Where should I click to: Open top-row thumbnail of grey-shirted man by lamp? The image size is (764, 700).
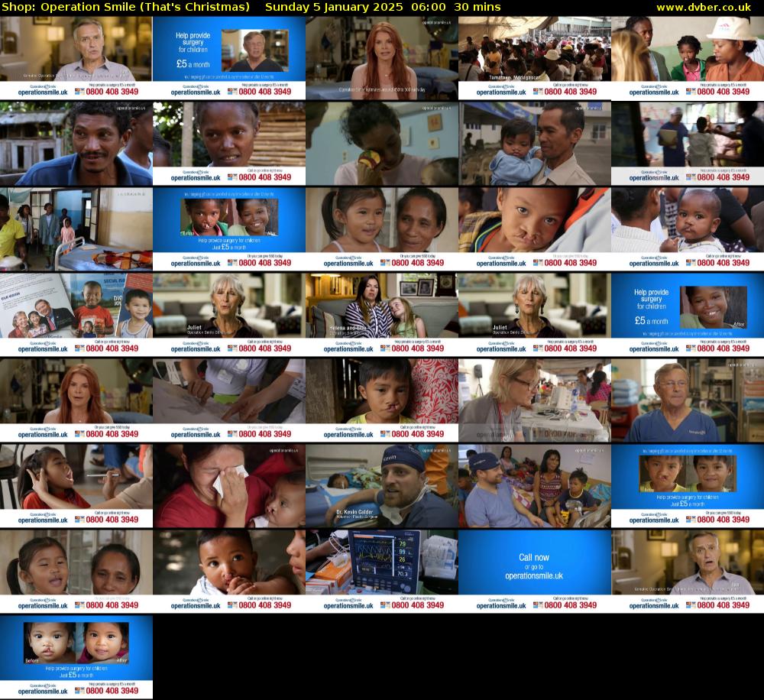point(76,58)
